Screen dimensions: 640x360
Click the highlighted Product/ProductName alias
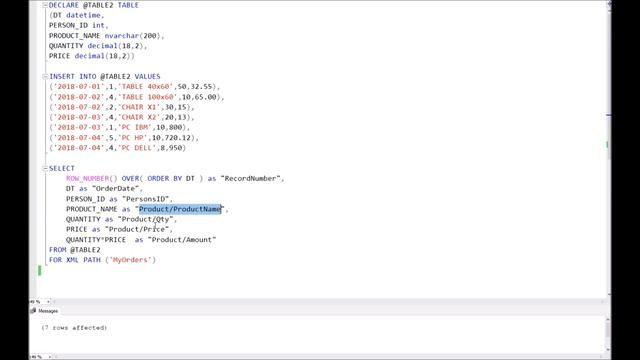pos(180,209)
